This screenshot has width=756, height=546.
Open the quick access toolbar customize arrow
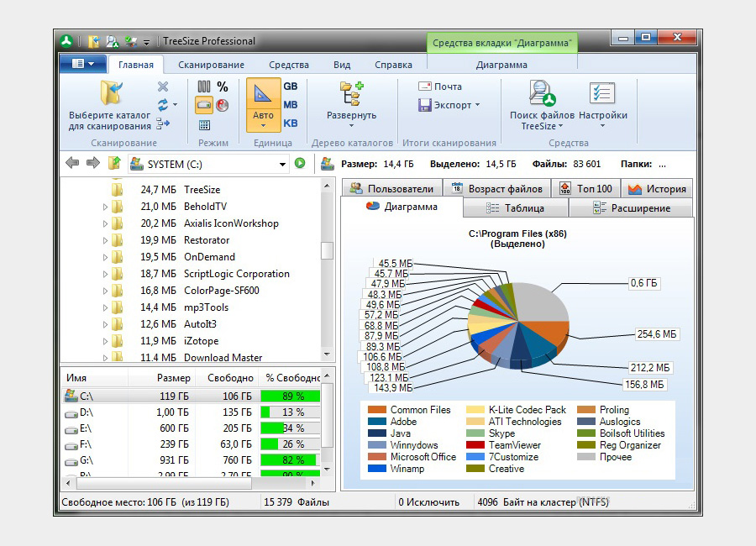tap(146, 43)
